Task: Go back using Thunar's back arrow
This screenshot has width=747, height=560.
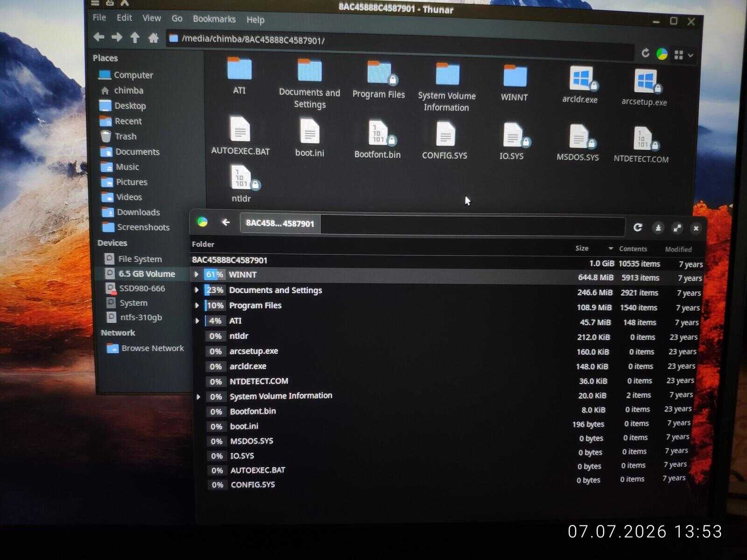Action: click(x=99, y=37)
